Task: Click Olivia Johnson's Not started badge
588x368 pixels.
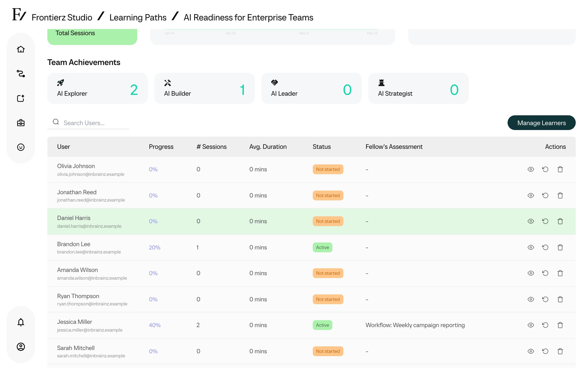Action: (328, 169)
